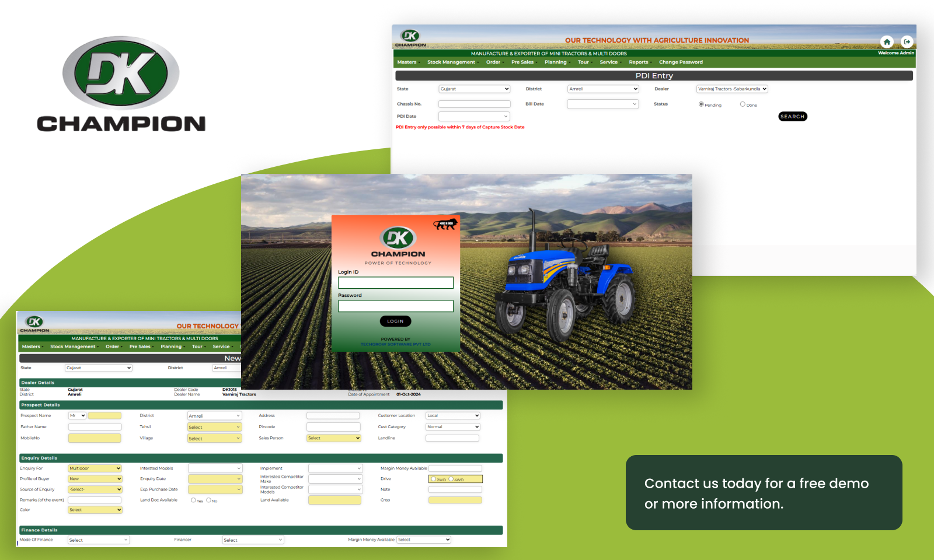This screenshot has width=934, height=560.
Task: Open the Implement dropdown
Action: coord(336,468)
